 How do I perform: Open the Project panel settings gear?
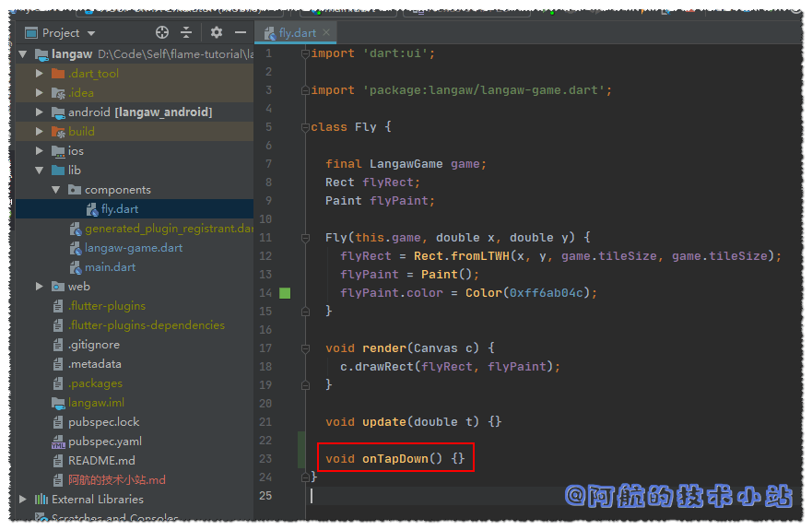click(x=217, y=32)
